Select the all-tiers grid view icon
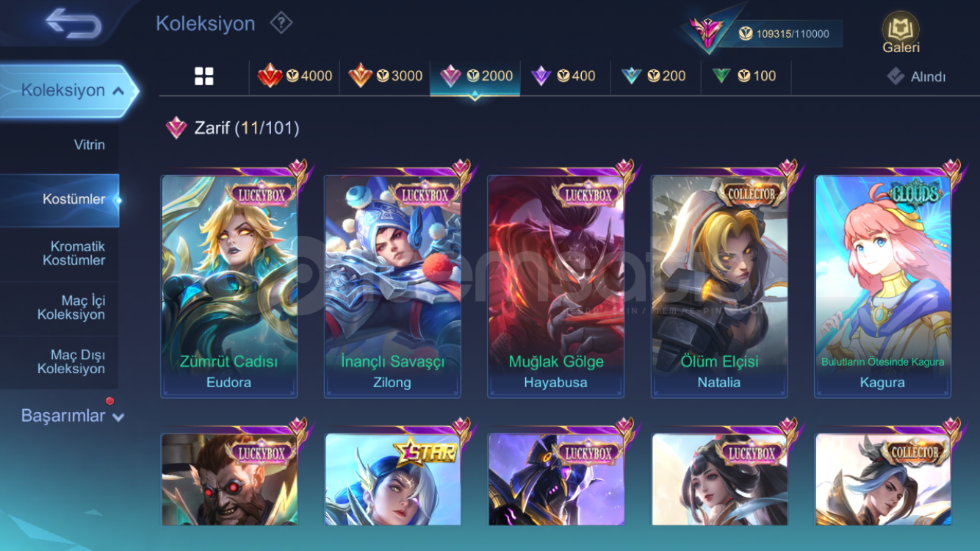Viewport: 980px width, 551px height. click(x=204, y=76)
